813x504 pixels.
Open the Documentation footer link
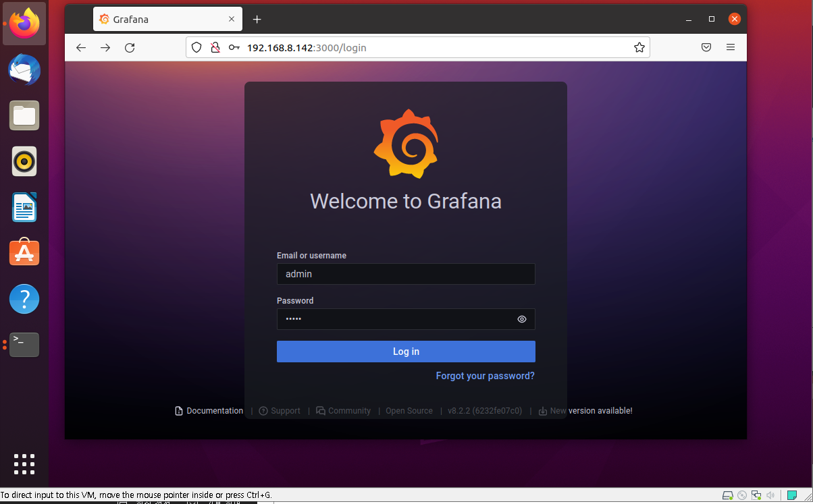coord(209,411)
